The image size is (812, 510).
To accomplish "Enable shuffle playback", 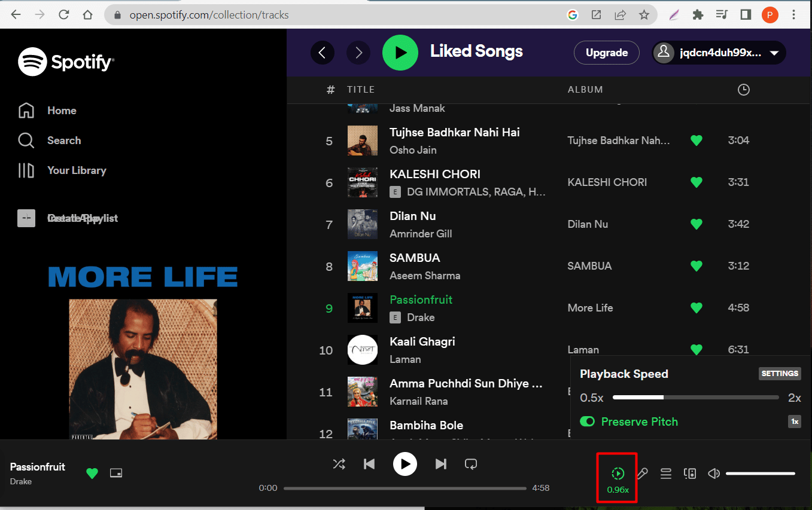I will tap(339, 463).
